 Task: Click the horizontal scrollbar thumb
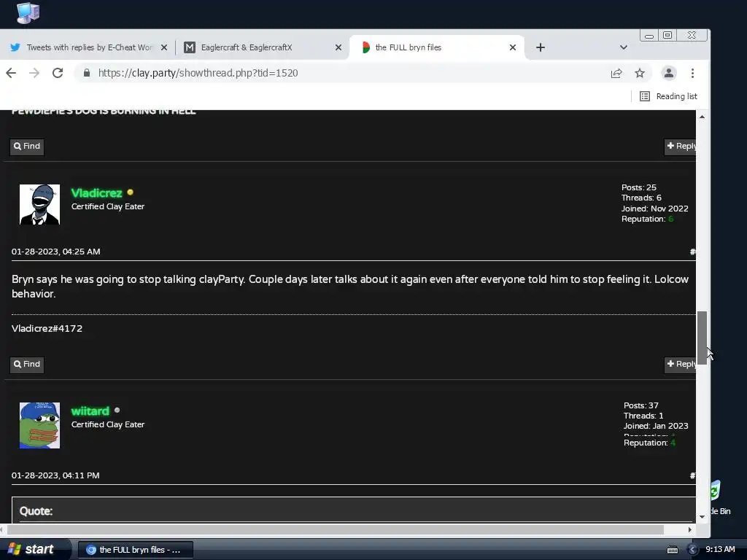[x=336, y=529]
